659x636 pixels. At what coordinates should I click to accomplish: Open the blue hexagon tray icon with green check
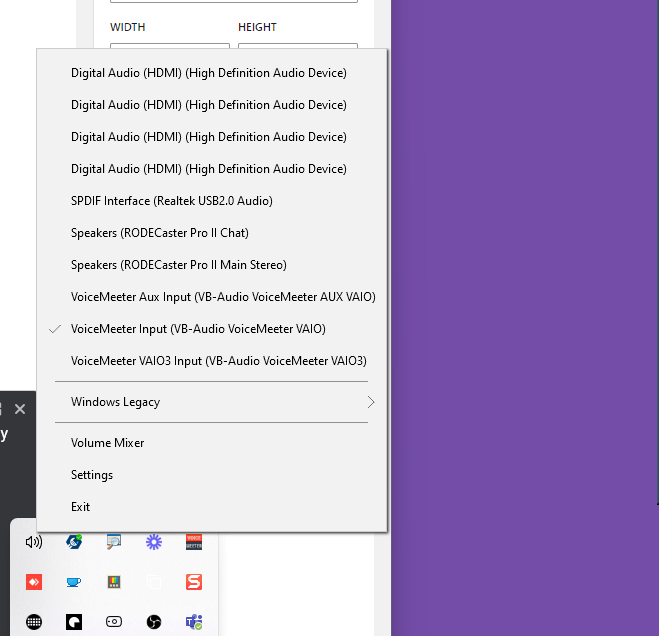74,542
